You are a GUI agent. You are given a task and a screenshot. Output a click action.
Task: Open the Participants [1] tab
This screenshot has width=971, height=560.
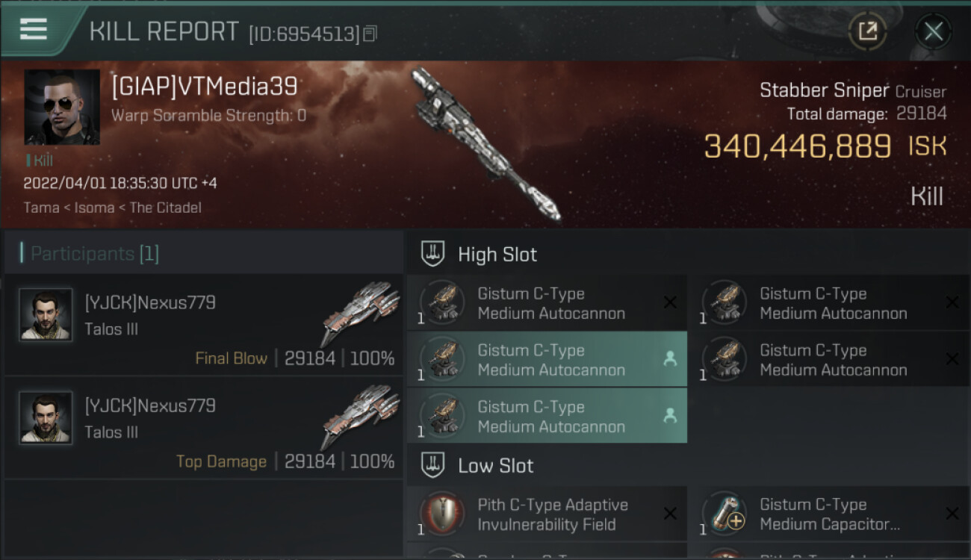94,253
